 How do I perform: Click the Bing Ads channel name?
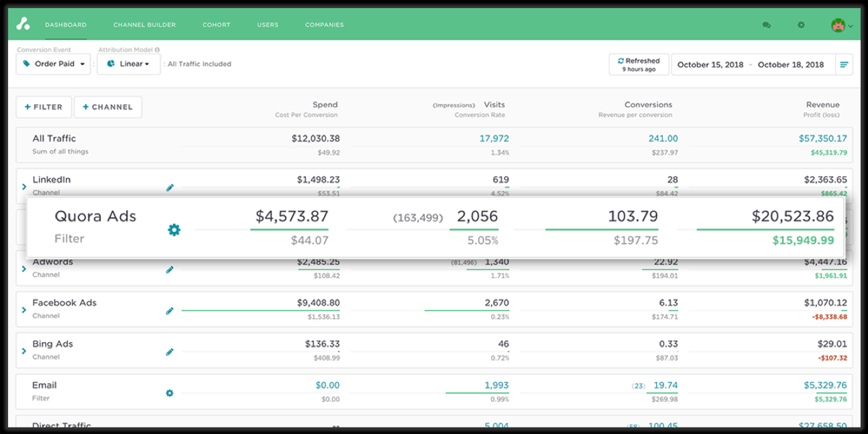point(53,344)
